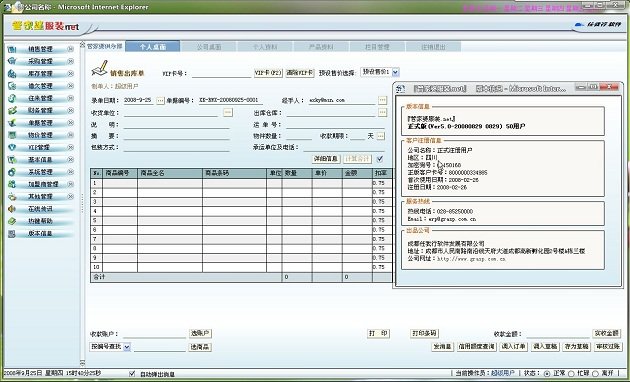Open 基本信息 sidebar icon

click(12, 160)
